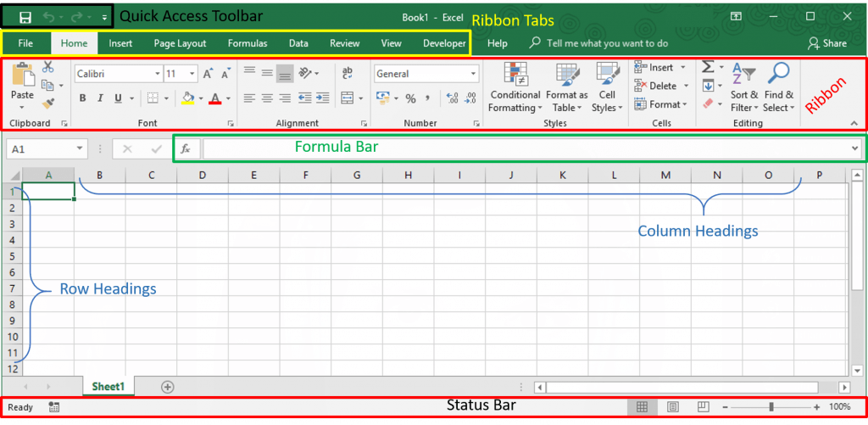868x425 pixels.
Task: Open the font size 11 dropdown
Action: 192,74
